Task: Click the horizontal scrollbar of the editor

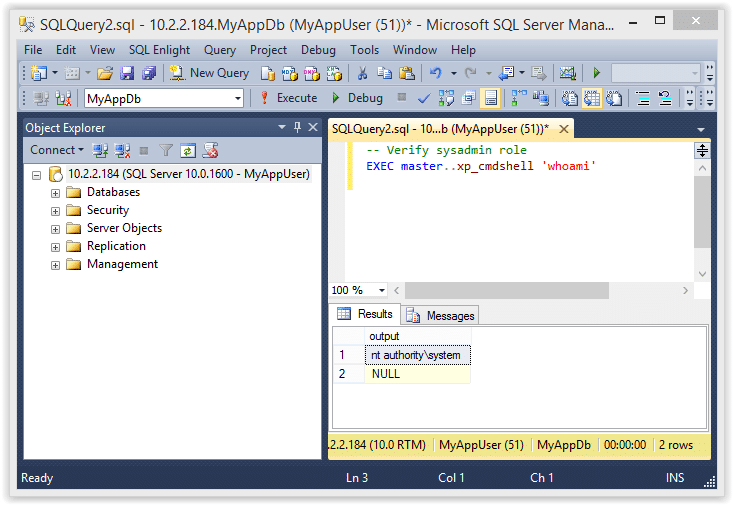Action: pyautogui.click(x=507, y=290)
